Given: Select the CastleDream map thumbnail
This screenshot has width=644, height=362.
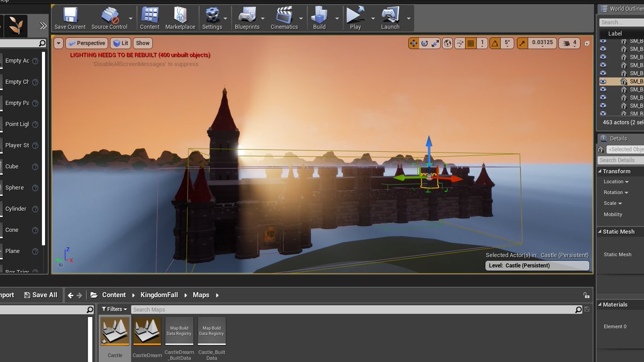Looking at the screenshot, I should coord(147,330).
